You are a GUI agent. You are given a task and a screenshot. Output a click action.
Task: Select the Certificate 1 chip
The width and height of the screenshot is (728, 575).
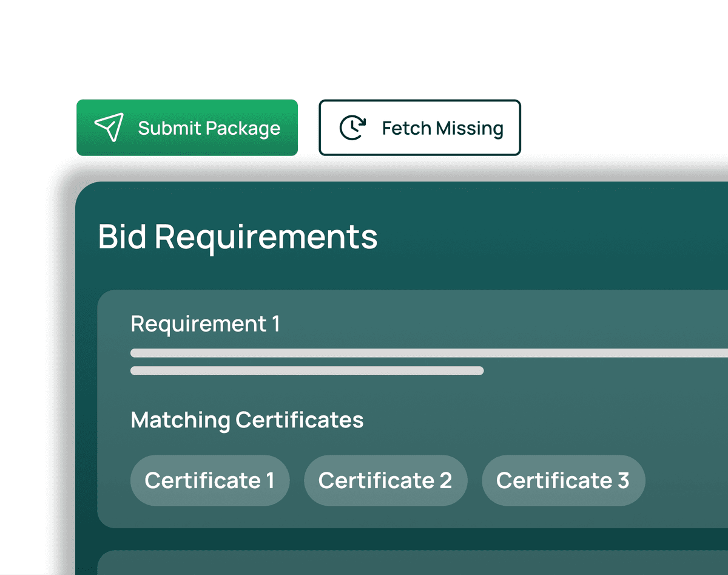[209, 480]
